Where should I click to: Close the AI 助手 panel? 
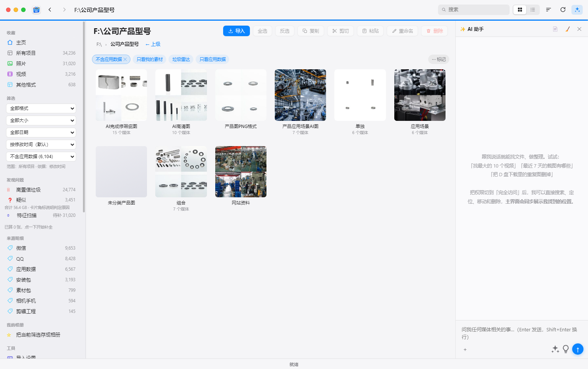pyautogui.click(x=579, y=29)
